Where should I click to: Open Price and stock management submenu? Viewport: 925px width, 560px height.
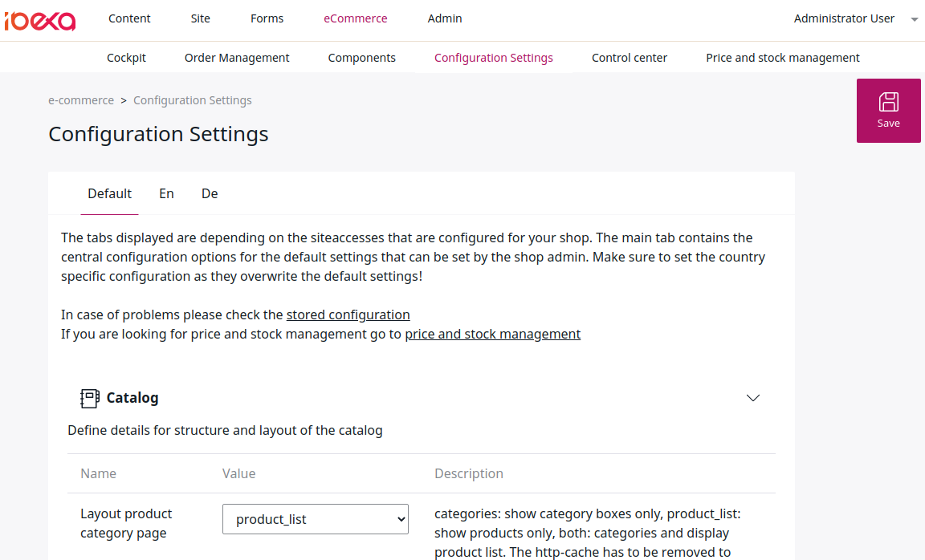coord(783,58)
